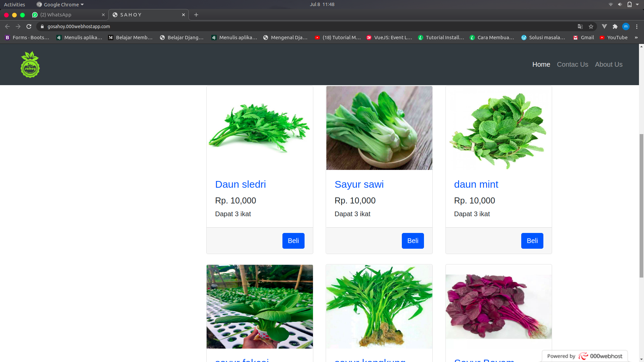Open a new tab with the plus icon

[196, 15]
